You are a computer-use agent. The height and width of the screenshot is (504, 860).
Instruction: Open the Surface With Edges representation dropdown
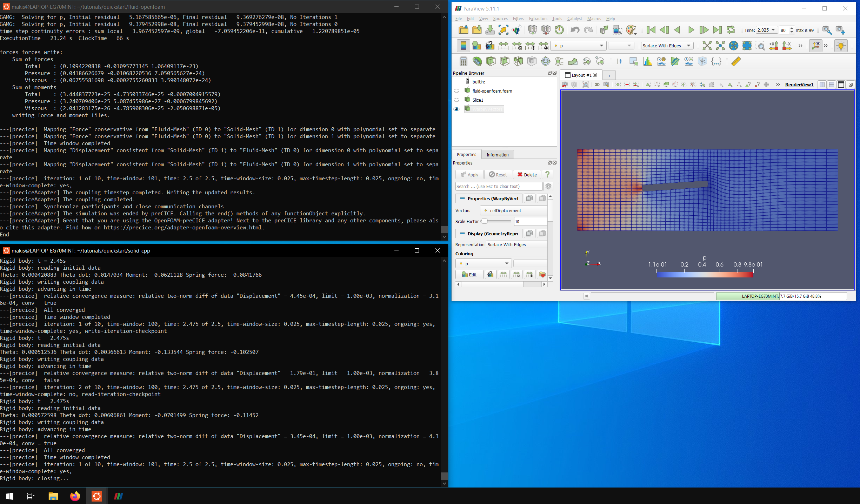[x=666, y=46]
